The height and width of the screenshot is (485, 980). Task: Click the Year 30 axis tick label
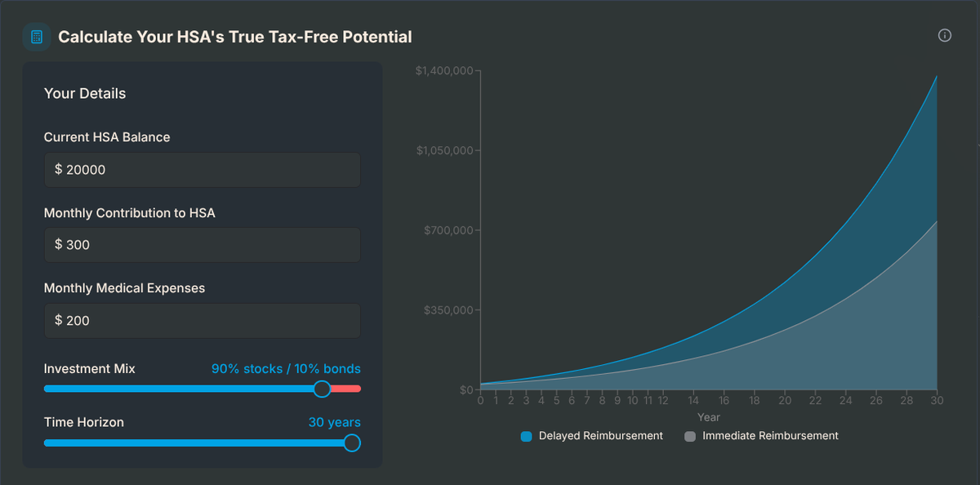(937, 400)
